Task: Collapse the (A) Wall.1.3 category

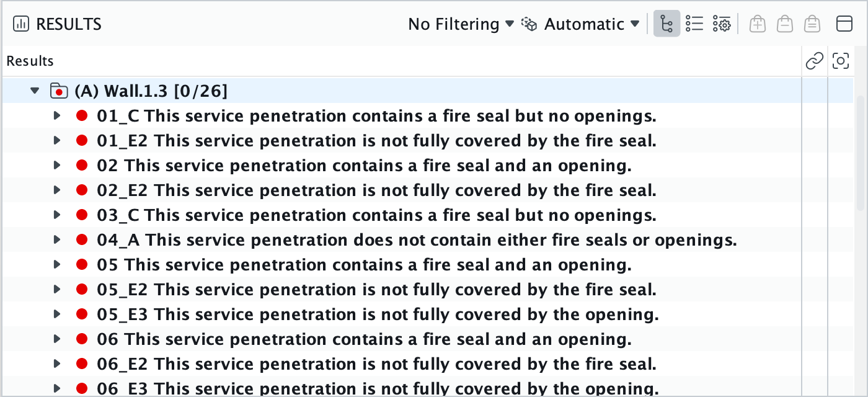Action: pos(35,91)
